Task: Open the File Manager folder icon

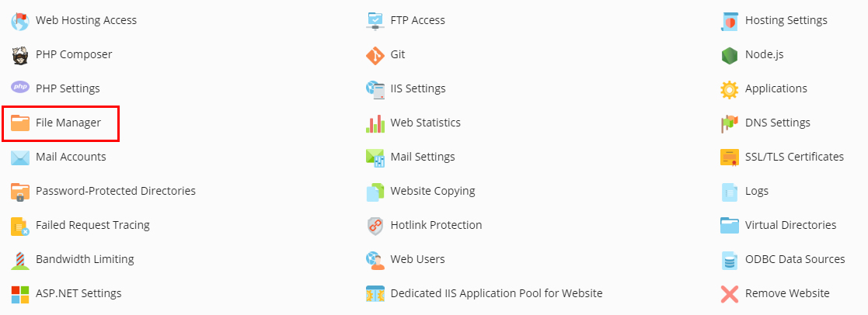Action: 20,123
